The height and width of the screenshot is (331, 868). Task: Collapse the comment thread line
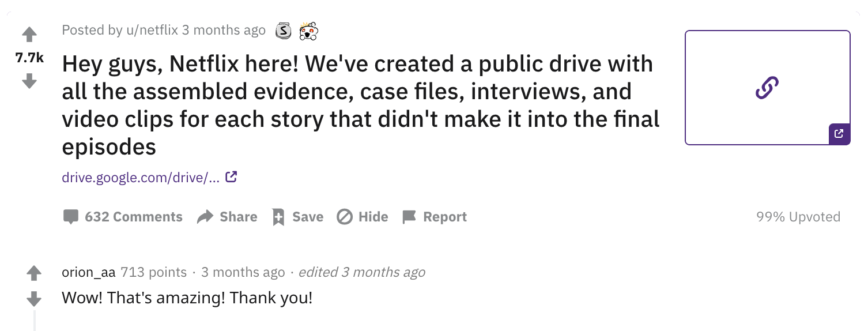point(34,321)
